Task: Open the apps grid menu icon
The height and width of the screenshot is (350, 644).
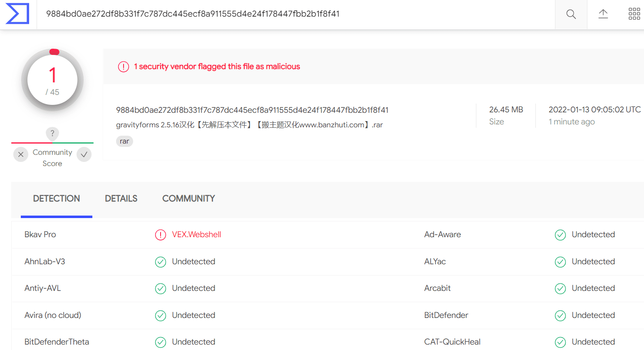Action: tap(634, 14)
